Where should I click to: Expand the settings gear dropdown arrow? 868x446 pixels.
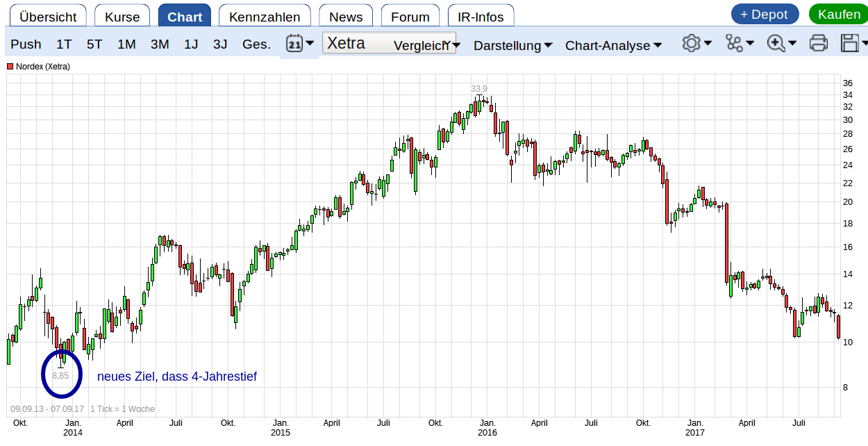point(708,43)
